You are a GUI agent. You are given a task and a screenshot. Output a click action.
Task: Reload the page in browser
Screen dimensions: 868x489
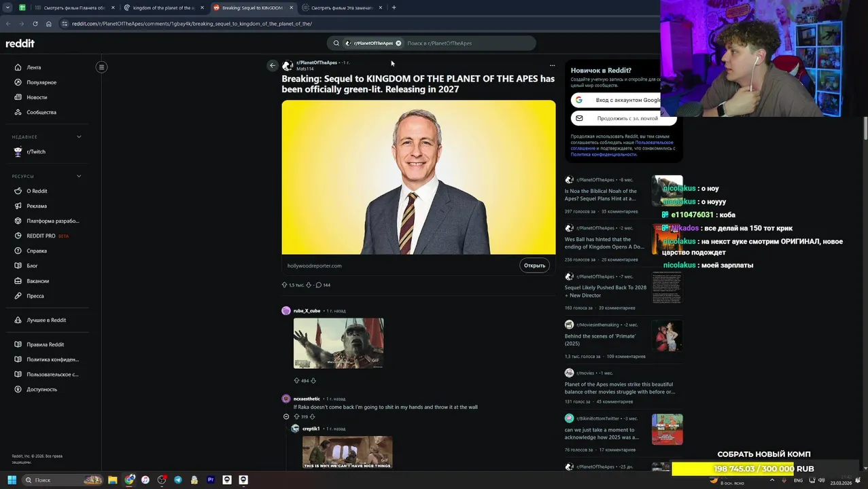(35, 24)
